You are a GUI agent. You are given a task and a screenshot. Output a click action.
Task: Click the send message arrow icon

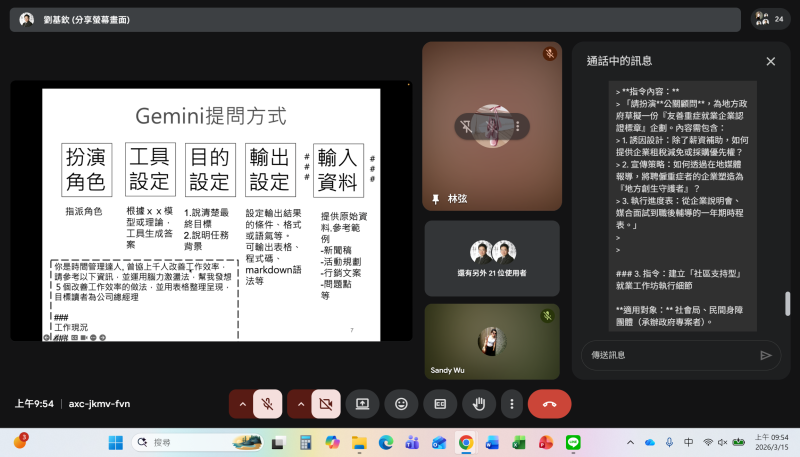[x=766, y=355]
